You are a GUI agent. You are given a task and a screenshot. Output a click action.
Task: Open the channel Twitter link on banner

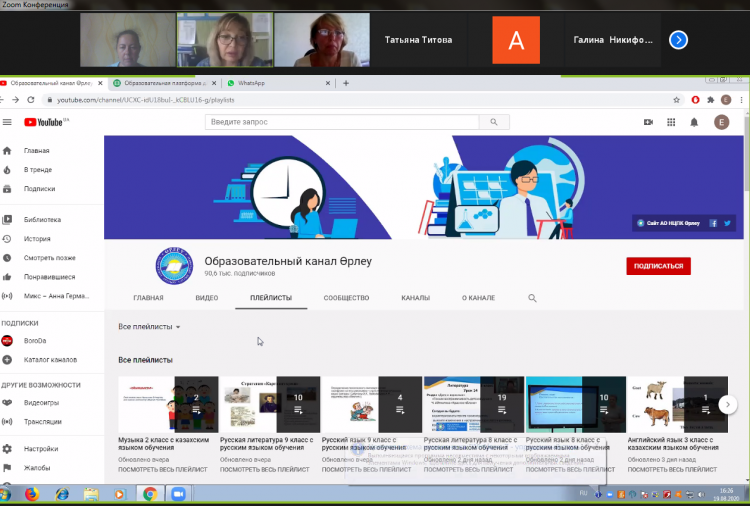point(728,223)
